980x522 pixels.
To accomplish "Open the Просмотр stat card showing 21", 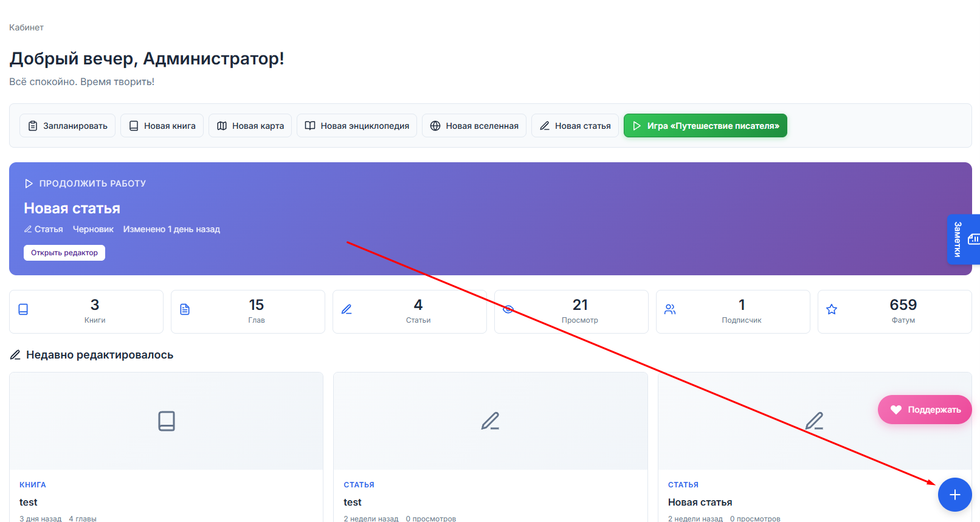I will click(x=571, y=312).
